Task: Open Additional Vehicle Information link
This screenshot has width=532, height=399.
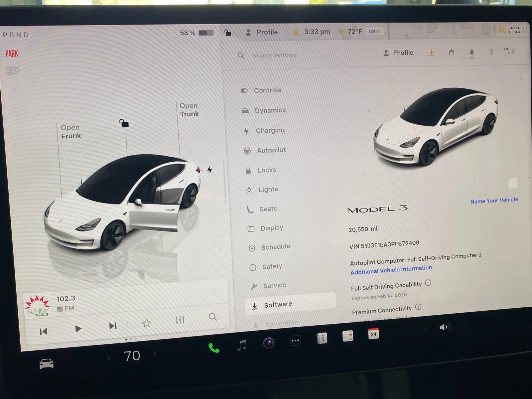Action: pyautogui.click(x=391, y=270)
